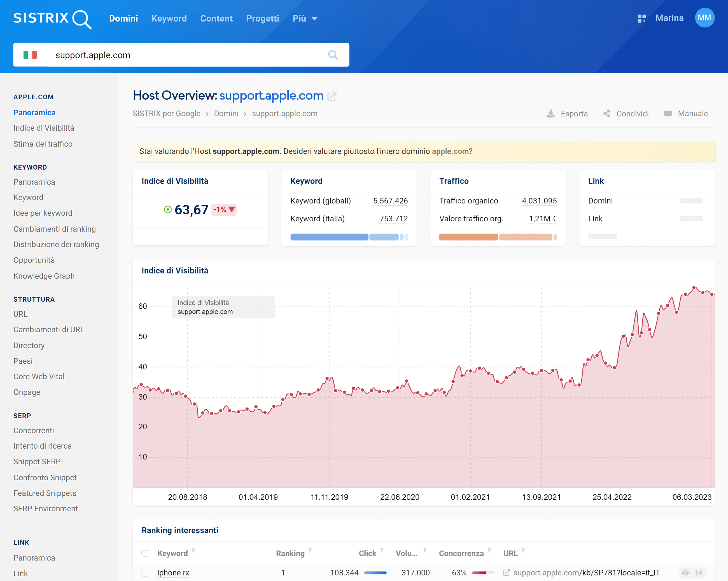Click the apple.com link in yellow notice
This screenshot has width=728, height=581.
coord(450,151)
